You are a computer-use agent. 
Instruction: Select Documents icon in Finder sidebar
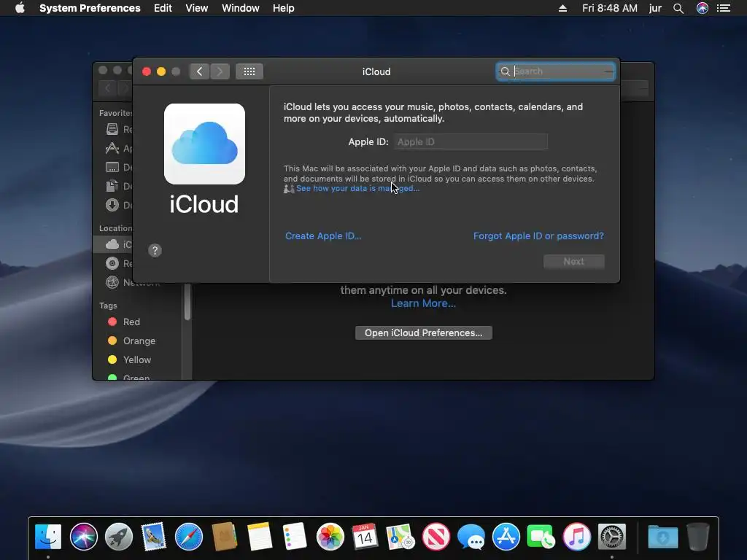[112, 186]
